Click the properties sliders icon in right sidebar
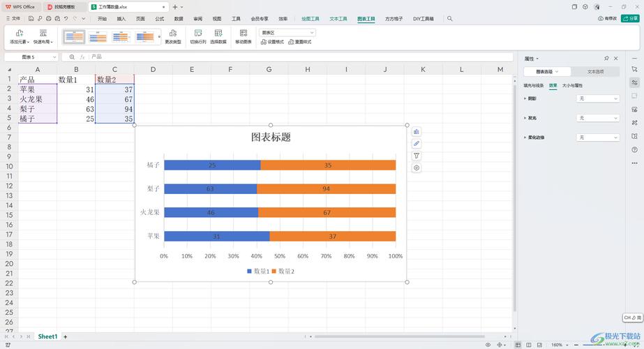This screenshot has height=349, width=644. pyautogui.click(x=634, y=82)
